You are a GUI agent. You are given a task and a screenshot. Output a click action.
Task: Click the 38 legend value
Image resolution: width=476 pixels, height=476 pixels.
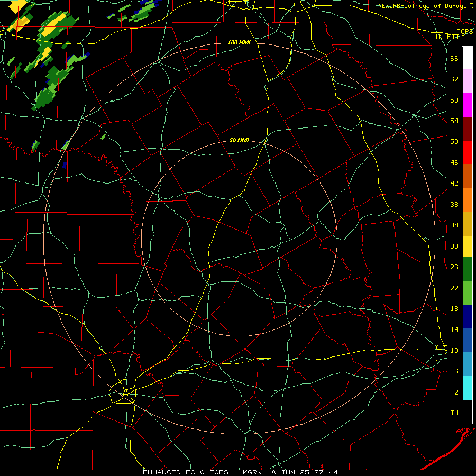tap(454, 204)
